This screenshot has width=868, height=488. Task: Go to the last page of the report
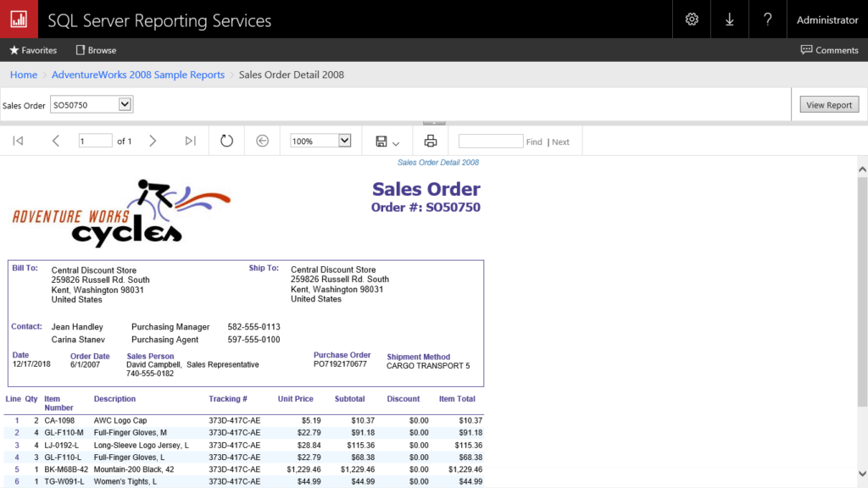tap(190, 141)
